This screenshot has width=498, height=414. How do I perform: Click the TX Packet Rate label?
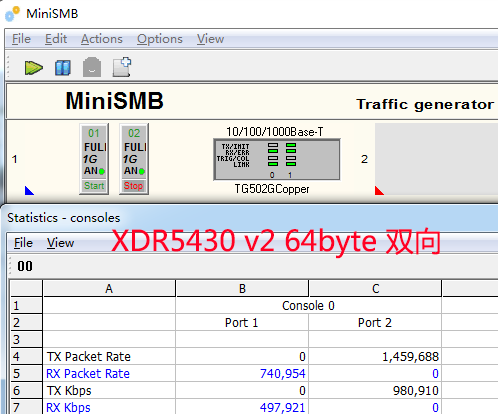pos(89,357)
